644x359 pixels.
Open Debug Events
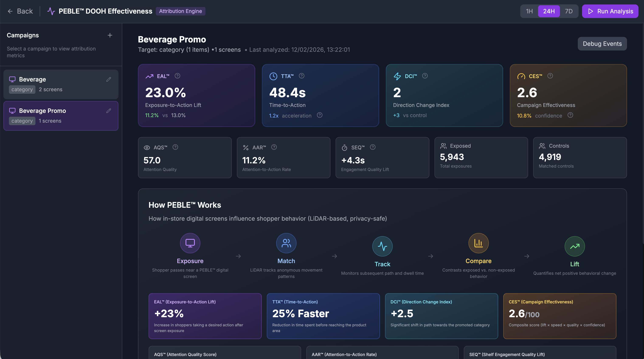[602, 43]
